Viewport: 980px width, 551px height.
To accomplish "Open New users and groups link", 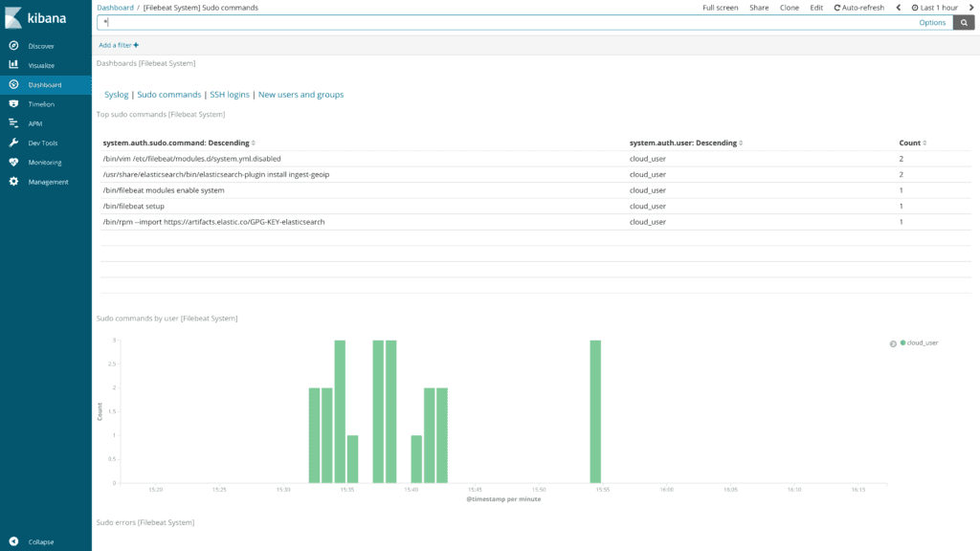I will [x=301, y=95].
